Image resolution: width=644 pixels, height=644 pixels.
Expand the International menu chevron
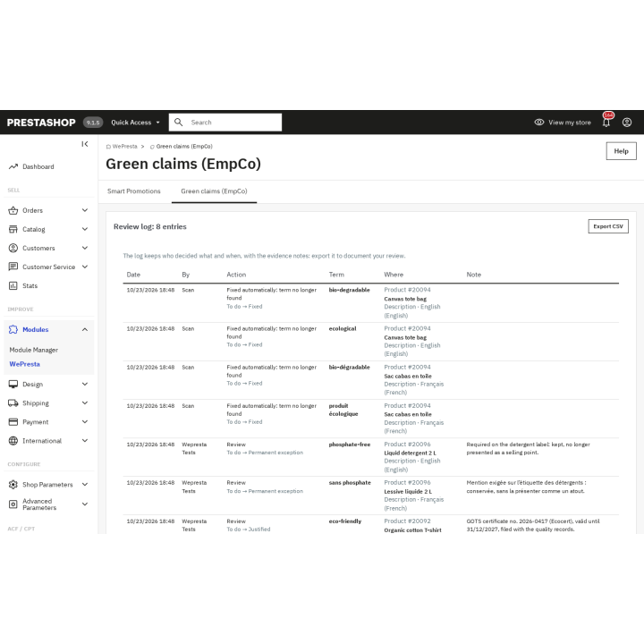[85, 441]
